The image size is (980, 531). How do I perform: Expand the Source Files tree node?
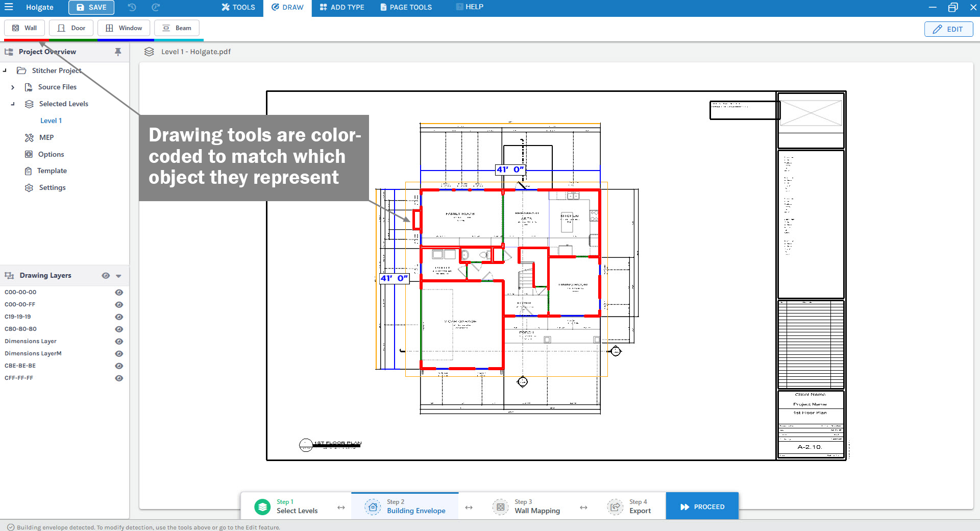(13, 87)
